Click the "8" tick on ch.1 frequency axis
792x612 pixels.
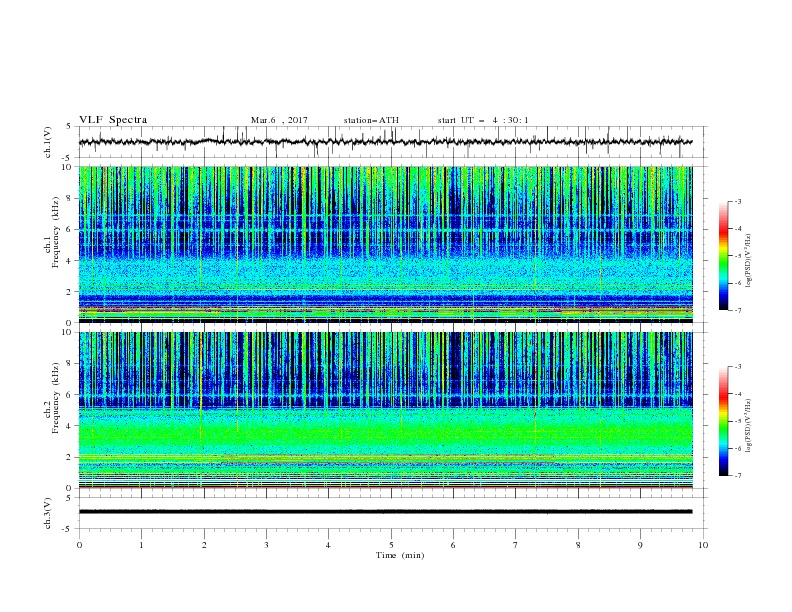click(70, 198)
